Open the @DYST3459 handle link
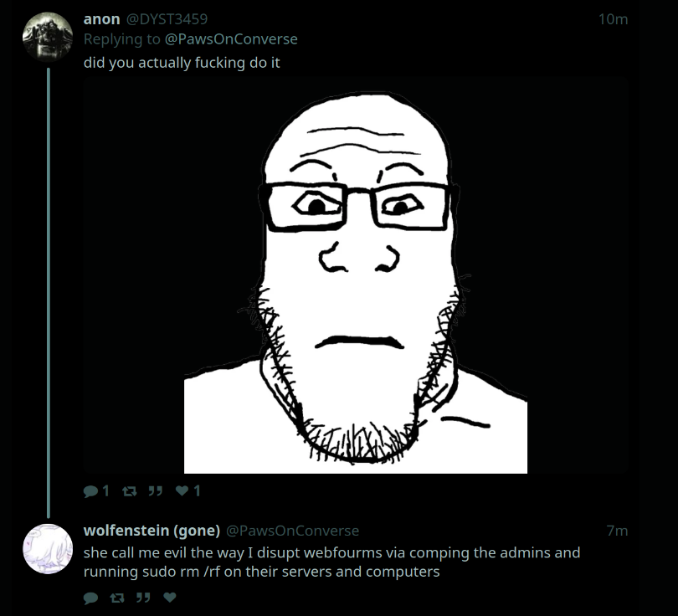678x616 pixels. pos(167,19)
